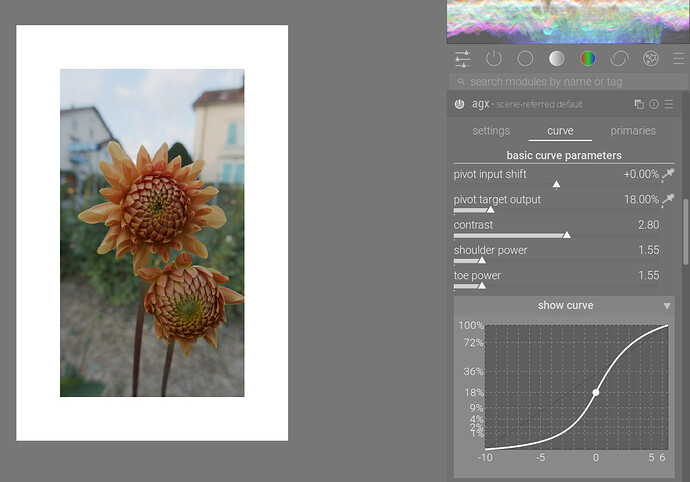Activate the pivot target output eyedropper picker
The height and width of the screenshot is (482, 690).
668,200
